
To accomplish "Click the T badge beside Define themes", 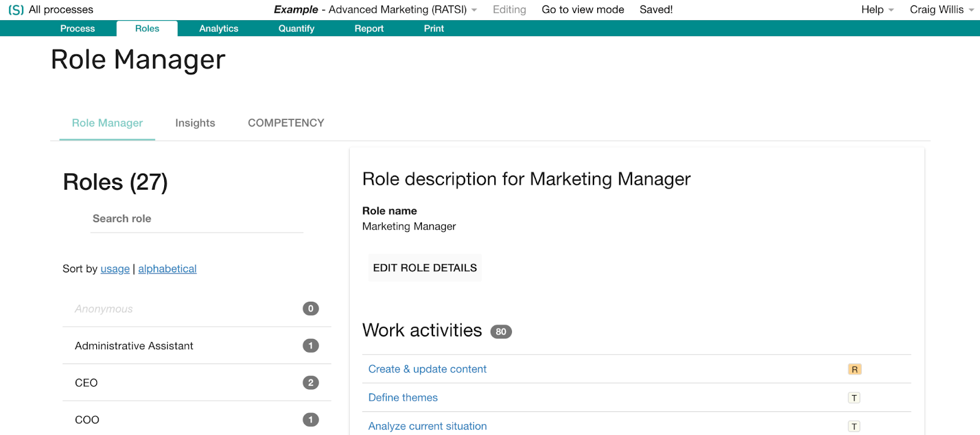I will pyautogui.click(x=854, y=398).
